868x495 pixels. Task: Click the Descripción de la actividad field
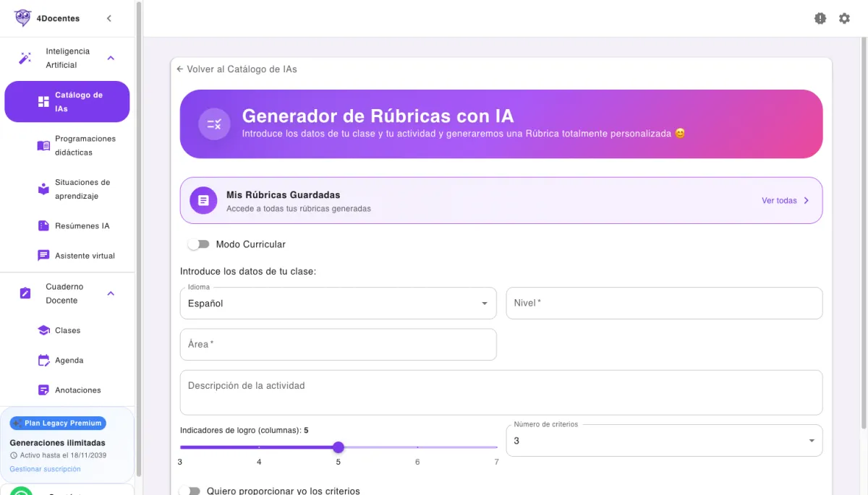501,392
